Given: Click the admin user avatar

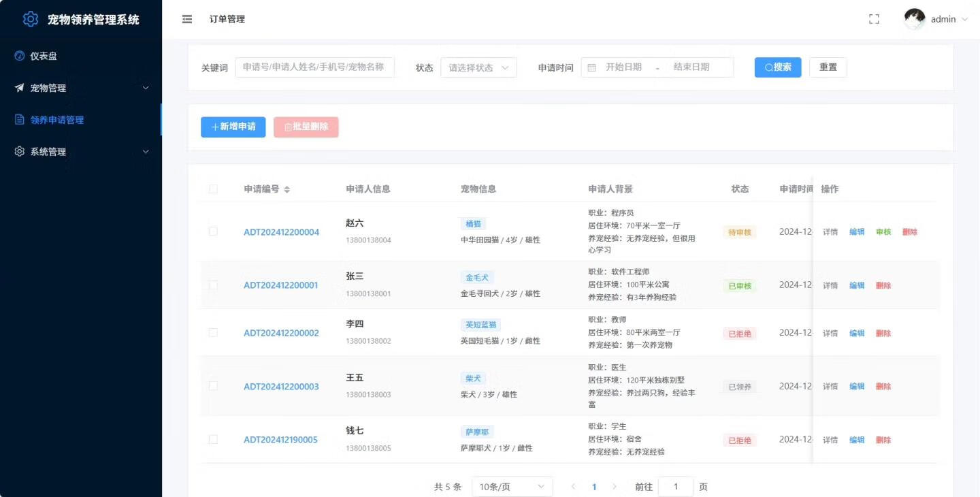Looking at the screenshot, I should pos(914,19).
